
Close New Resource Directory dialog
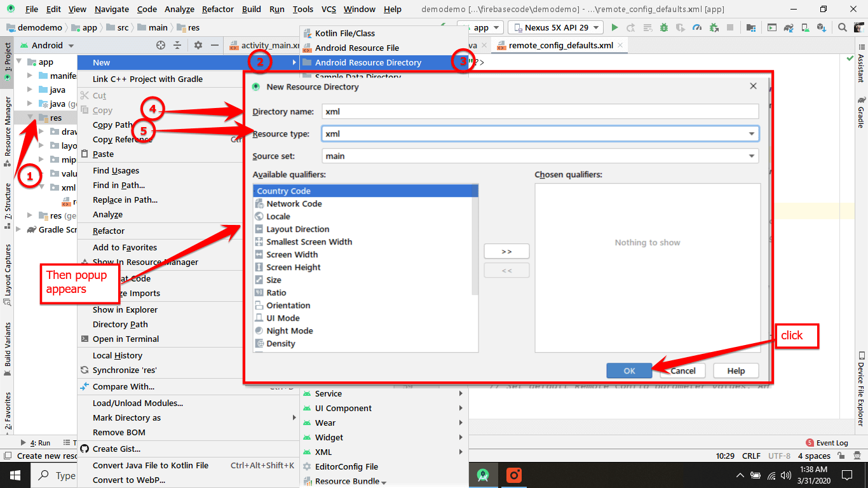pyautogui.click(x=753, y=86)
